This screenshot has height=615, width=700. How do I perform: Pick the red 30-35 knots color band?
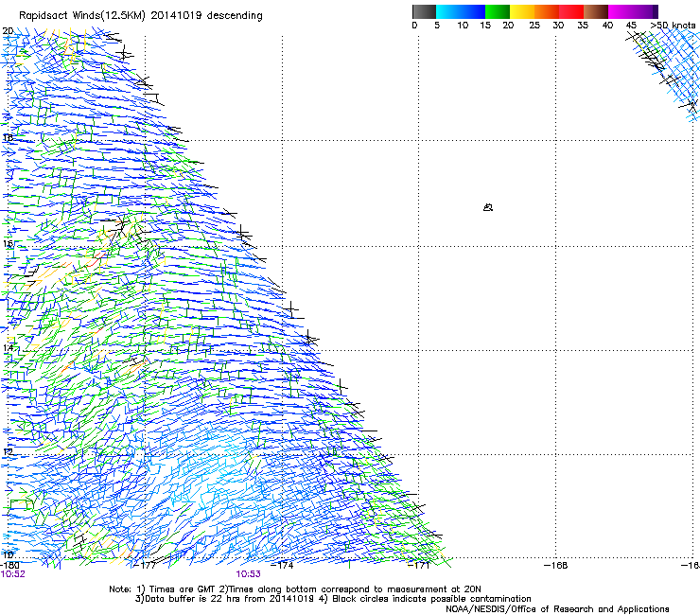(x=571, y=11)
